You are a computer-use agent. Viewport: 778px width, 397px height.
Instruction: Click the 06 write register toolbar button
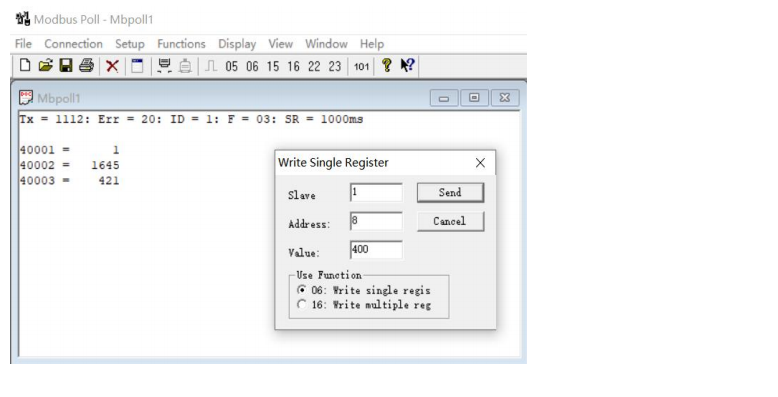click(252, 66)
